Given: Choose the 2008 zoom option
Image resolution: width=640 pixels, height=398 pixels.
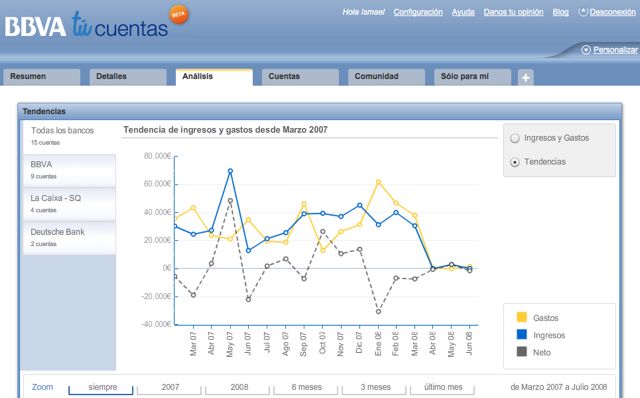Looking at the screenshot, I should pos(239,387).
